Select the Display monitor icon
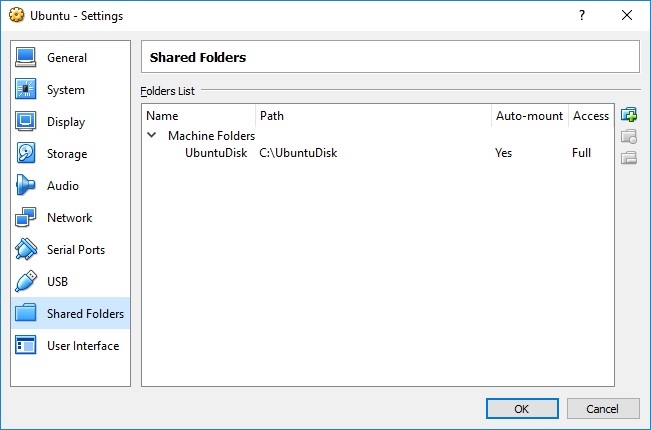Image resolution: width=651 pixels, height=430 pixels. pyautogui.click(x=26, y=122)
